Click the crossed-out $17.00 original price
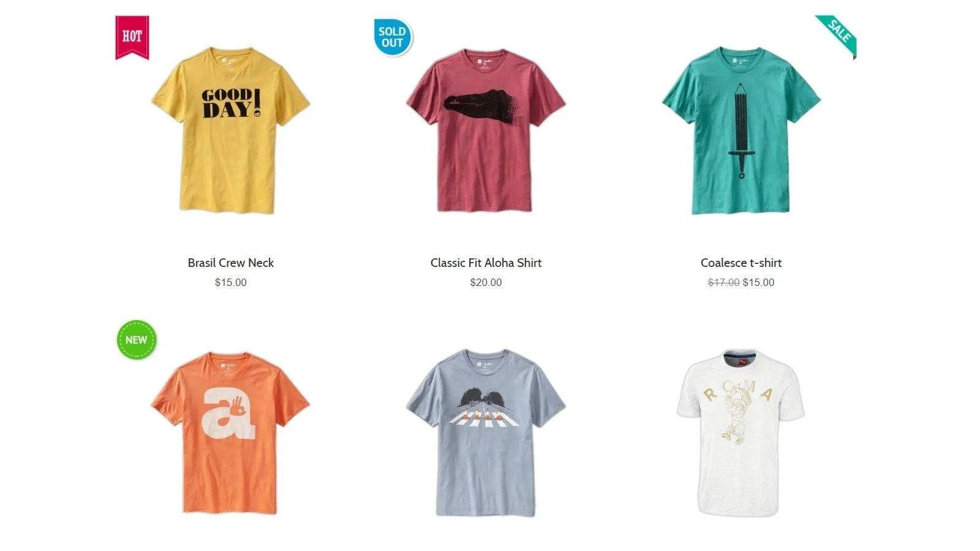Screen dimensions: 980x551 coord(723,282)
